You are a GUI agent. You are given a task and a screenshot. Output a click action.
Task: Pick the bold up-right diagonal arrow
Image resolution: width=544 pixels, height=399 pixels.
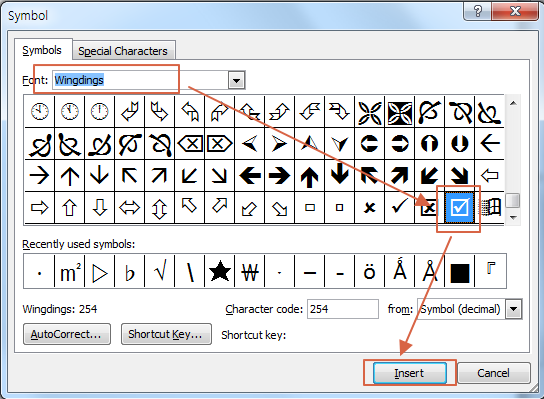coord(399,176)
